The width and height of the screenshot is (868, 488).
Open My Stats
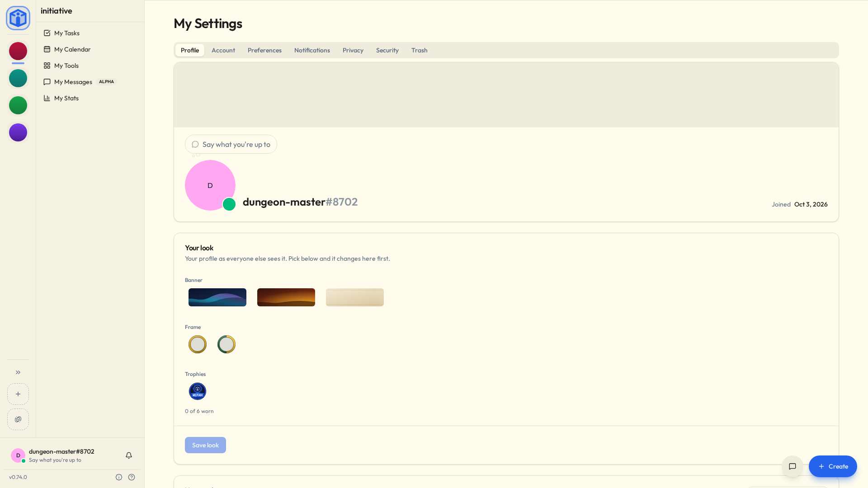click(x=90, y=98)
